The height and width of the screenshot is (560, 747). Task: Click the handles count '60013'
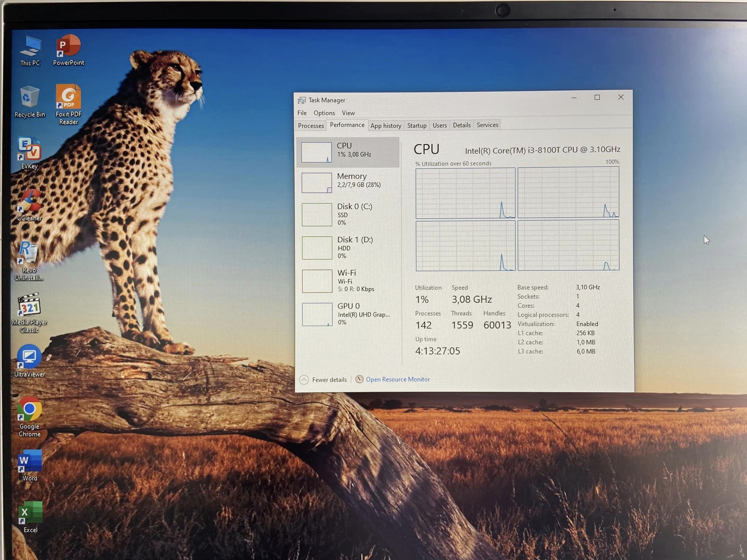click(x=497, y=325)
